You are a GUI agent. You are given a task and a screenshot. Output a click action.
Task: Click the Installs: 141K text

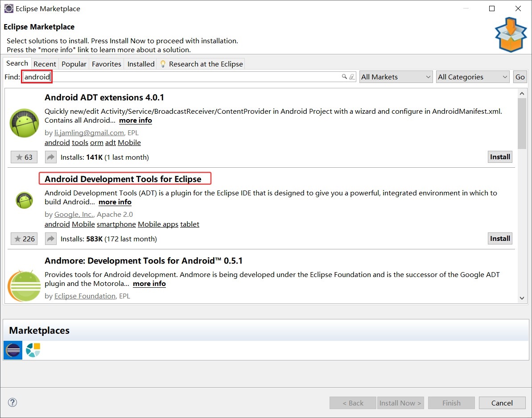pyautogui.click(x=104, y=157)
